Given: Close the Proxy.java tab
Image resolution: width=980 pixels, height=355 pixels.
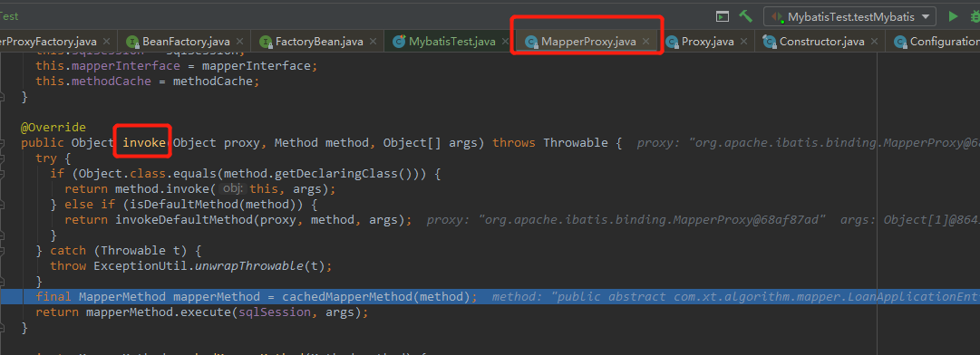Looking at the screenshot, I should (x=743, y=42).
